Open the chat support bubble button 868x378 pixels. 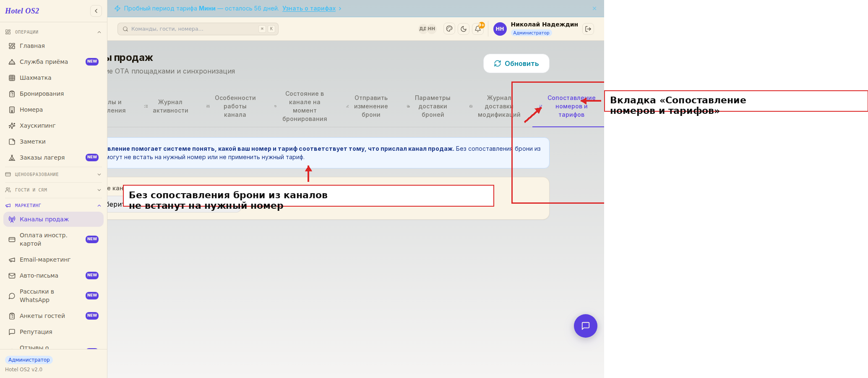(x=586, y=326)
